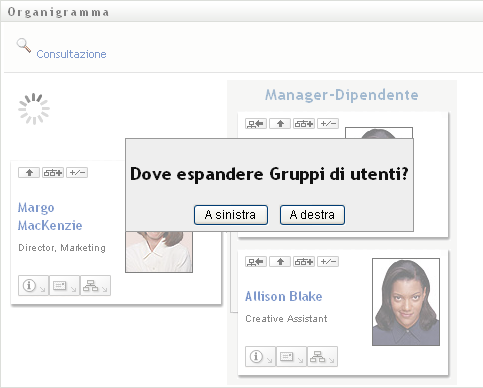Screen dimensions: 483x388
Task: Open the info menu on Margo's card
Action: [33, 285]
